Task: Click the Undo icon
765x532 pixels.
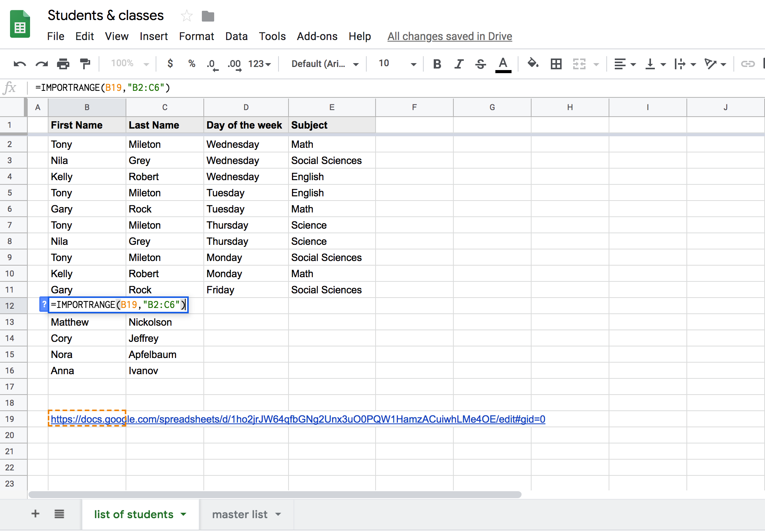Action: click(20, 64)
